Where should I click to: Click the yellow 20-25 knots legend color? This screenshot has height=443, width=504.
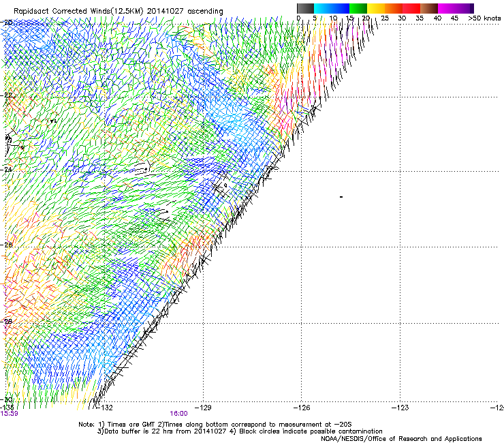point(376,8)
